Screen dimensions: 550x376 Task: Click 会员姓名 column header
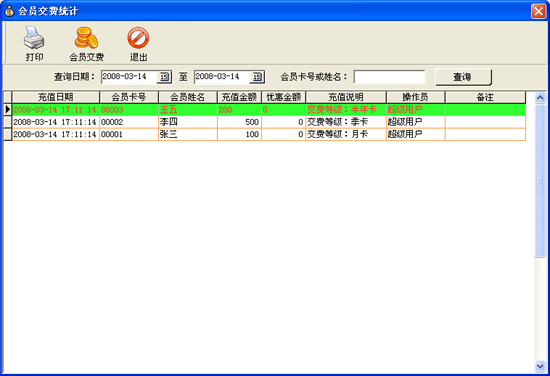tap(188, 97)
